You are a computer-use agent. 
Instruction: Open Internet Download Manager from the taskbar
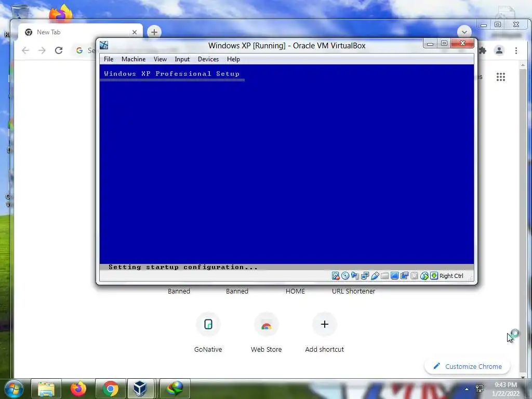pos(175,389)
